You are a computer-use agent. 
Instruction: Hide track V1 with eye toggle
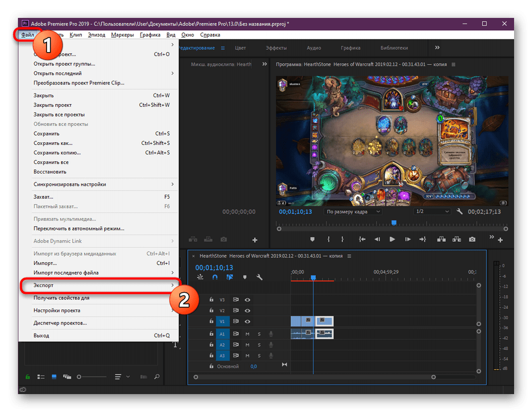(x=248, y=321)
